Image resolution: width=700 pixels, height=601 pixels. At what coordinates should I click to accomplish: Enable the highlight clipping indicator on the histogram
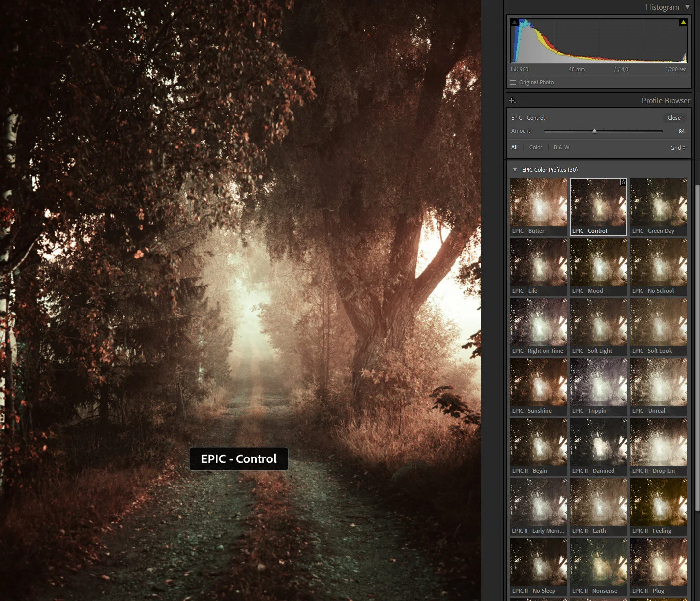(x=683, y=22)
